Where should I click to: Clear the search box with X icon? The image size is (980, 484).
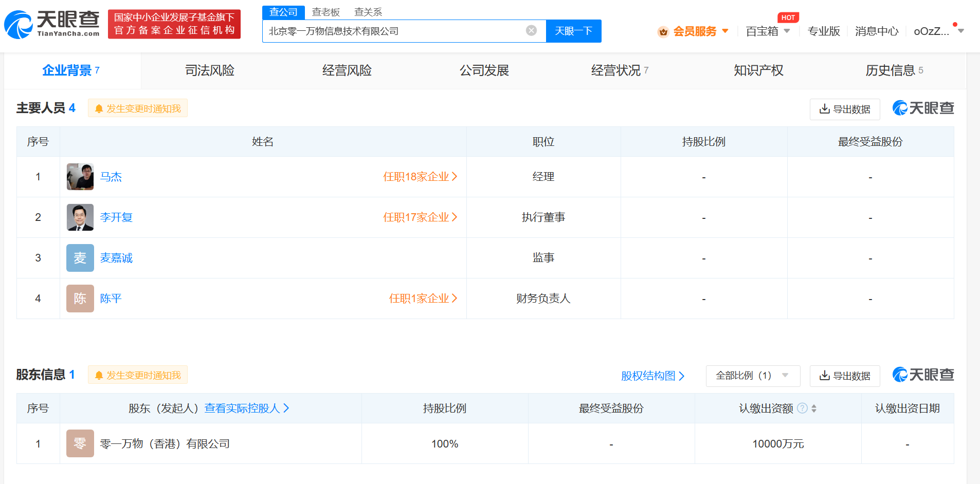pyautogui.click(x=531, y=31)
